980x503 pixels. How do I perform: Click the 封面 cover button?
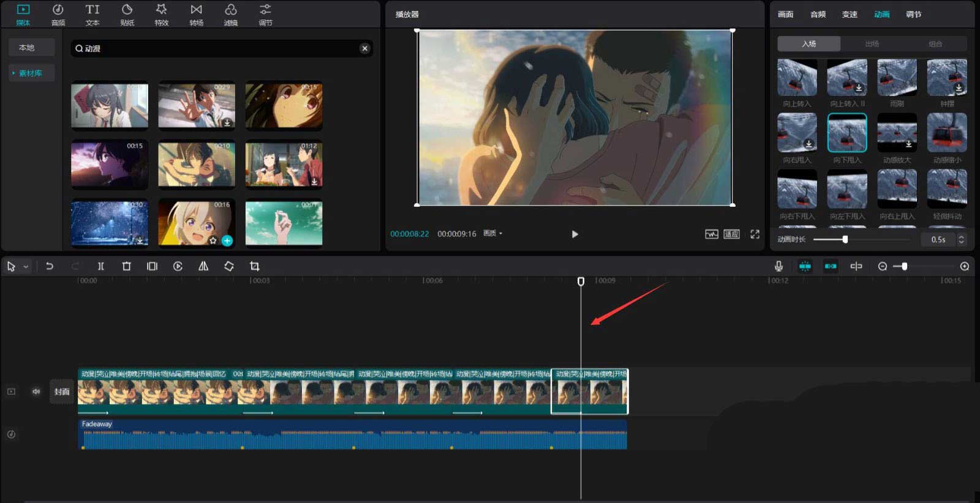[x=62, y=392]
